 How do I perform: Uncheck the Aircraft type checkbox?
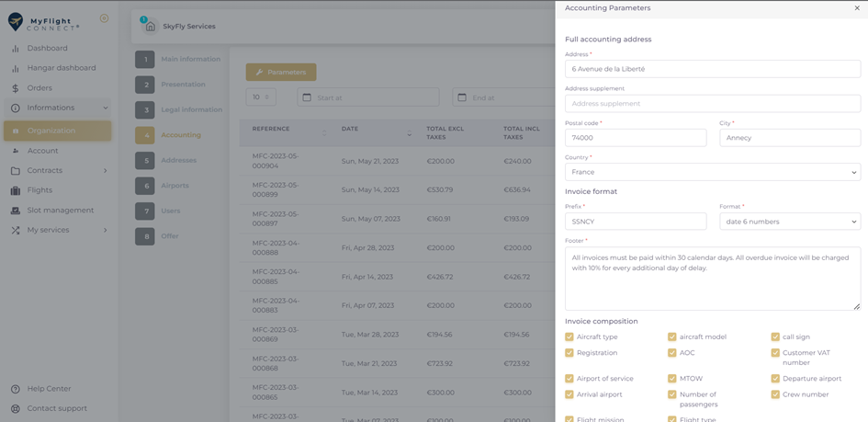(x=569, y=337)
